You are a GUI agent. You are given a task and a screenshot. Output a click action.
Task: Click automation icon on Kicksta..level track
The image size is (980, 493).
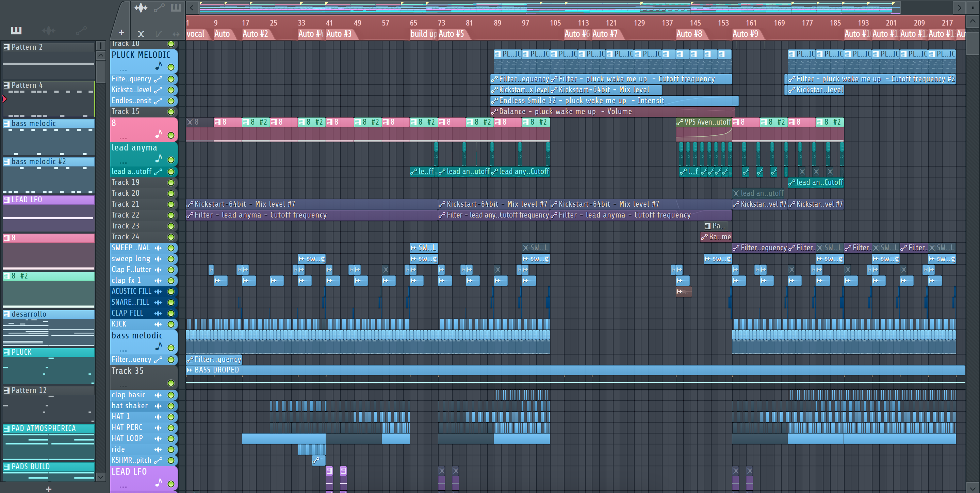158,90
